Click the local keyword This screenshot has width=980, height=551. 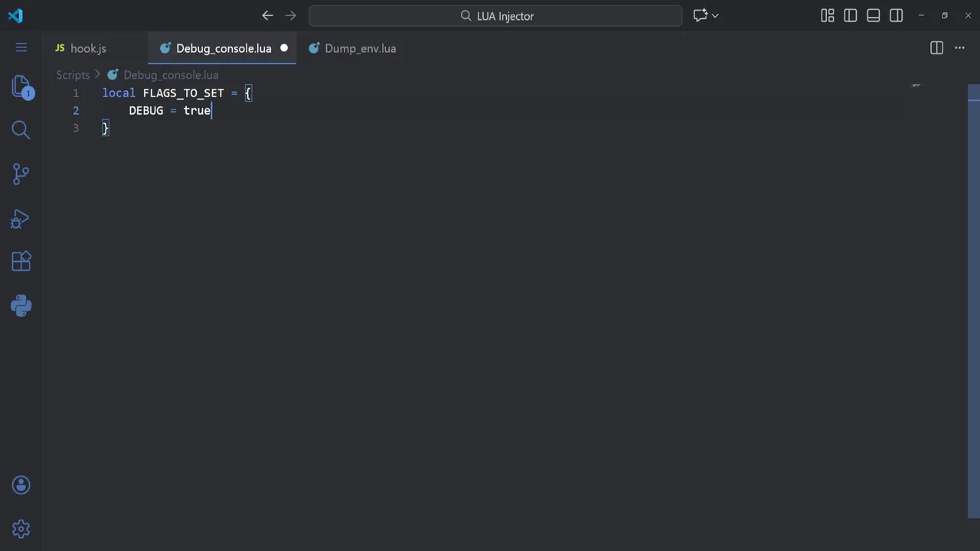click(x=119, y=93)
